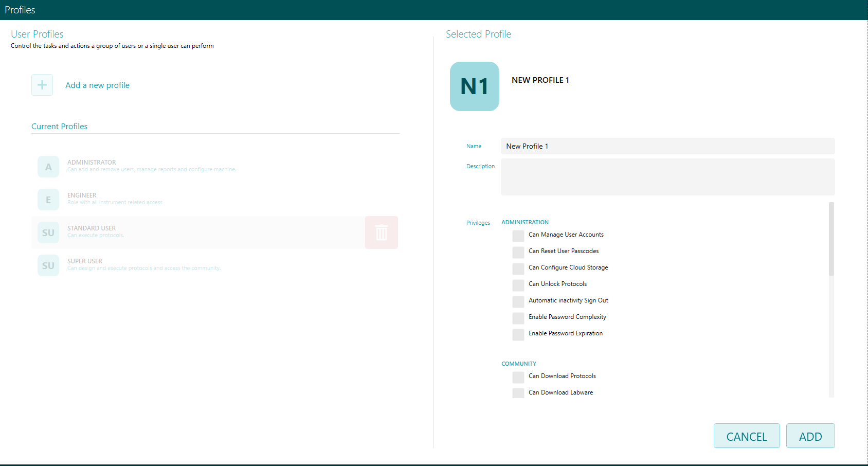Image resolution: width=868 pixels, height=466 pixels.
Task: Click the plus icon to add a profile
Action: 42,84
